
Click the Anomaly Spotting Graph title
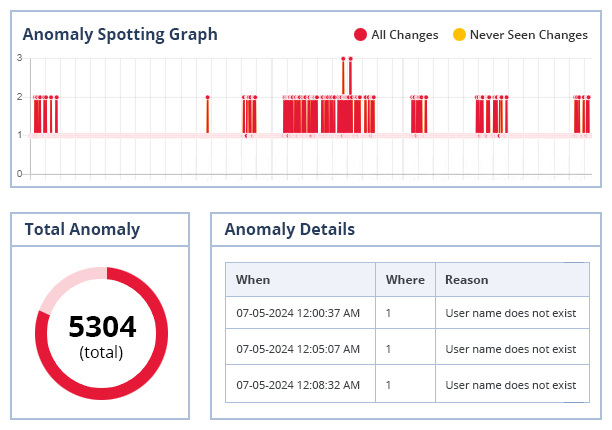120,34
